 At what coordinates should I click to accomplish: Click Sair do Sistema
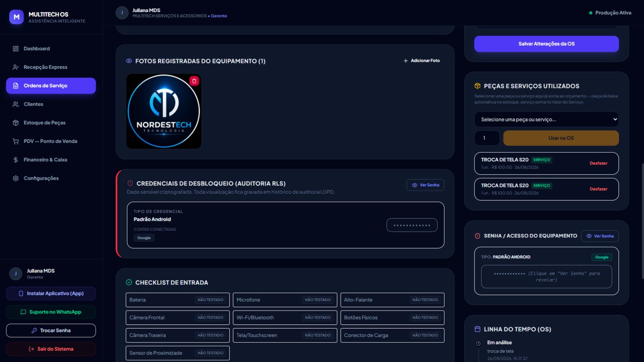(x=51, y=349)
